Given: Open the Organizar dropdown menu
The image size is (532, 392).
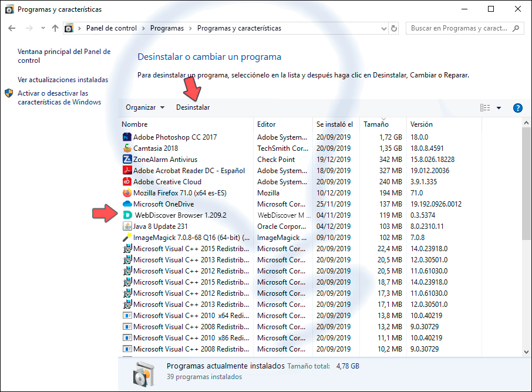Looking at the screenshot, I should 145,107.
